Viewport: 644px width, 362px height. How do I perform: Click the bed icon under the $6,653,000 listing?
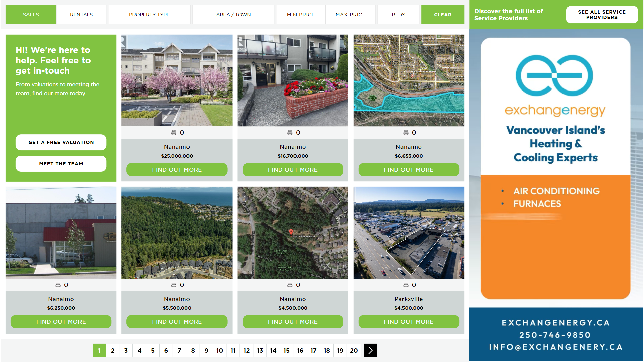point(406,133)
